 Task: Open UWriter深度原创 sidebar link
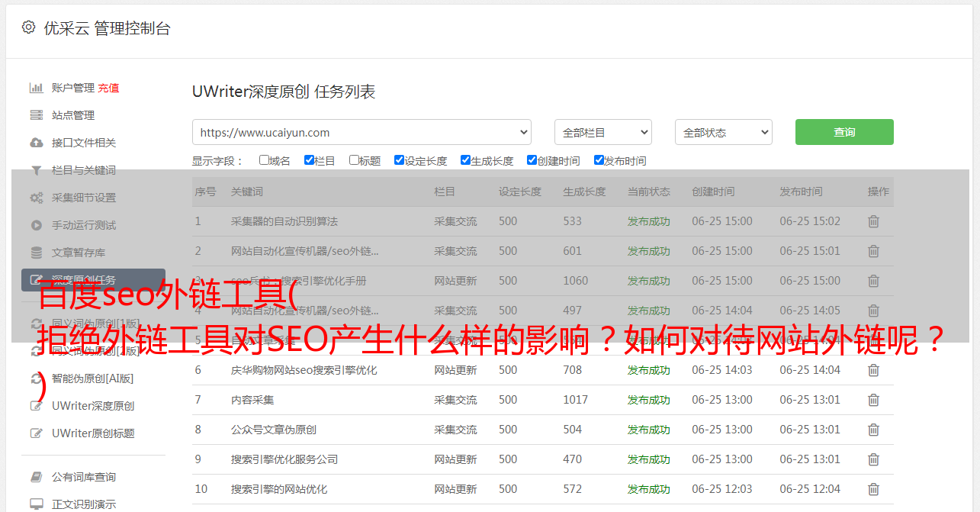[x=93, y=406]
